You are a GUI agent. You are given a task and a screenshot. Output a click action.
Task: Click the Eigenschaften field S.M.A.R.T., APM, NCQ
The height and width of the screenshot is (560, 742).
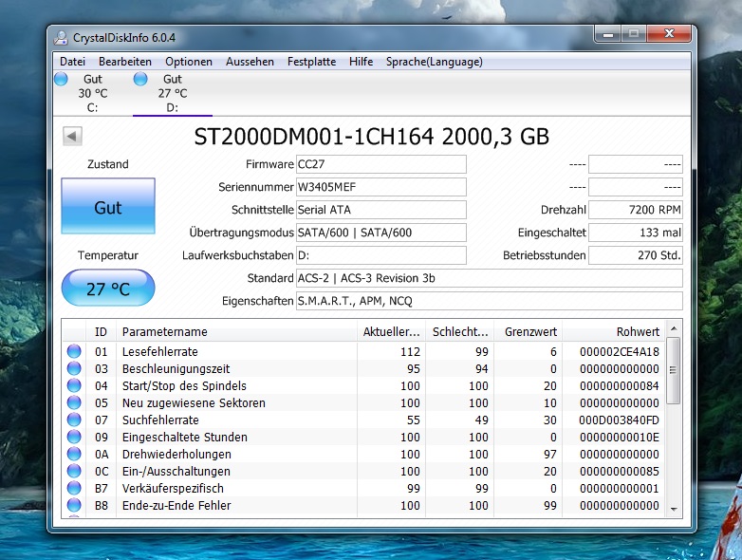[x=490, y=301]
